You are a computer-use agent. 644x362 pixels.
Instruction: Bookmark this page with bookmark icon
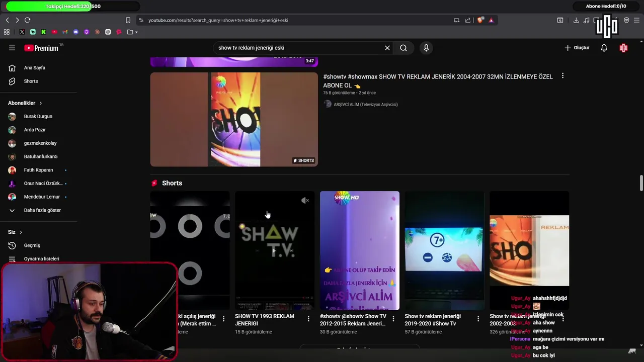tap(128, 20)
